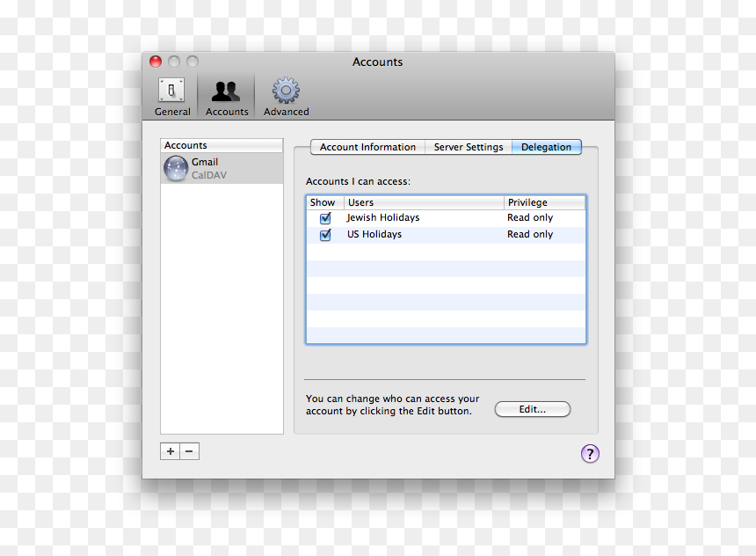Viewport: 756px width, 556px height.
Task: Open the General preferences pane
Action: click(172, 97)
